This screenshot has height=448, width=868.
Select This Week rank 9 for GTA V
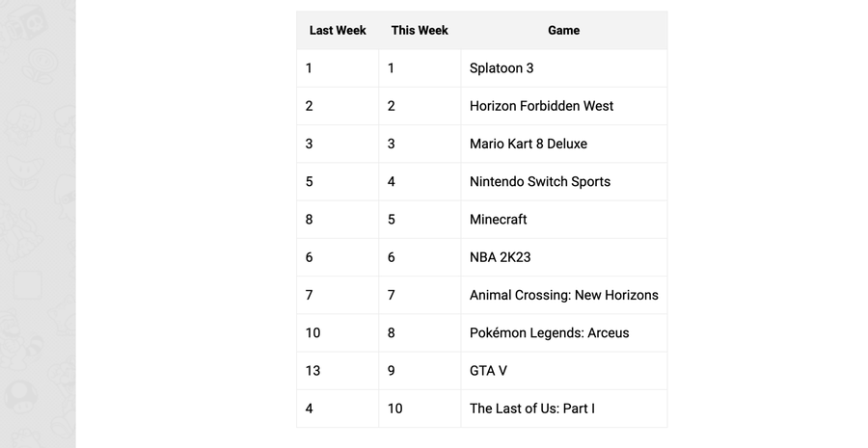tap(392, 371)
